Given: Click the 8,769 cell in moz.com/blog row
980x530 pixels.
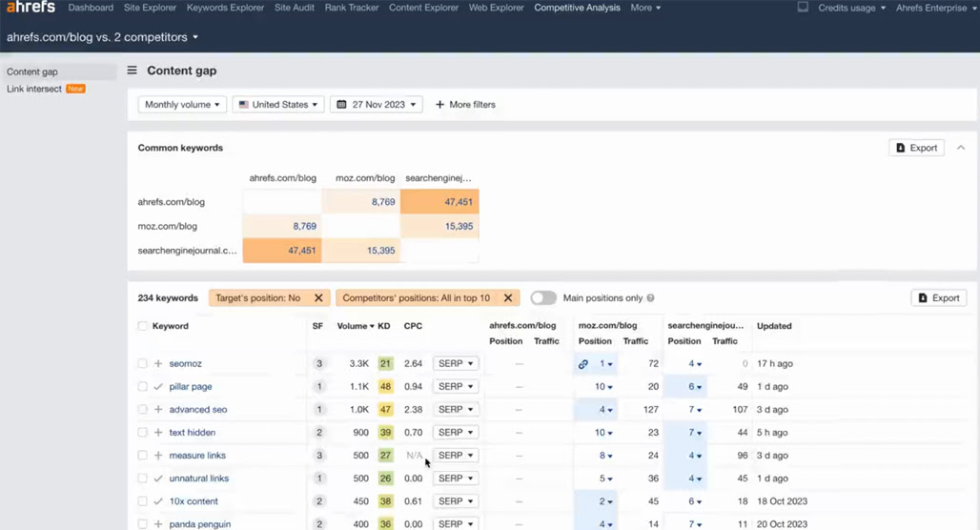Looking at the screenshot, I should (282, 226).
